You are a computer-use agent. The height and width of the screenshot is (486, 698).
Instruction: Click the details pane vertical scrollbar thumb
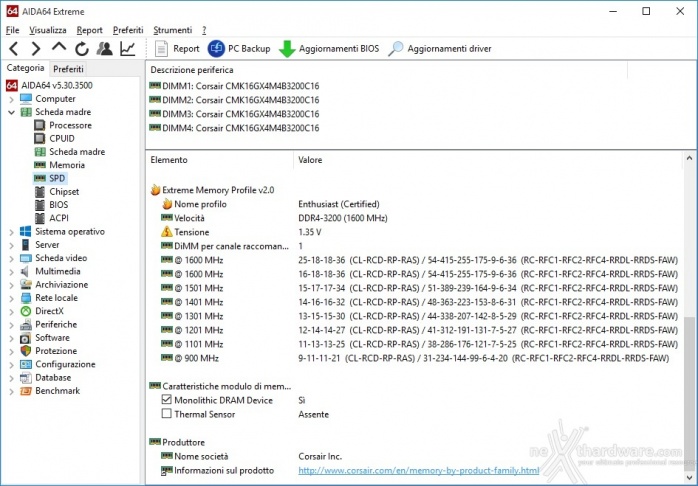(x=689, y=396)
